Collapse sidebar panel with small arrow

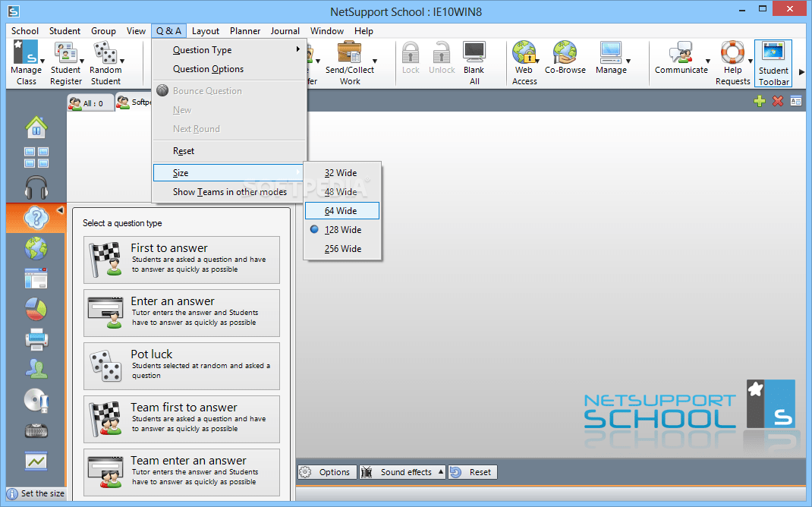pyautogui.click(x=60, y=210)
